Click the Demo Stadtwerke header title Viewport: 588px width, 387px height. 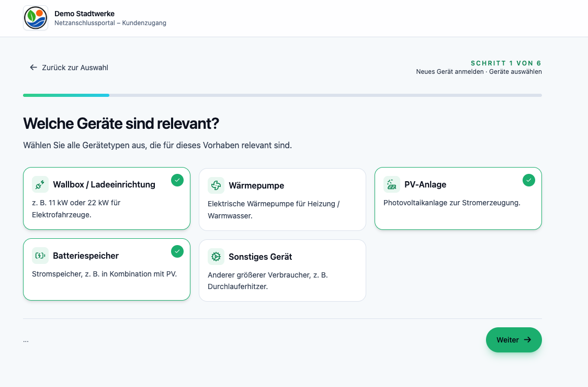click(x=84, y=14)
